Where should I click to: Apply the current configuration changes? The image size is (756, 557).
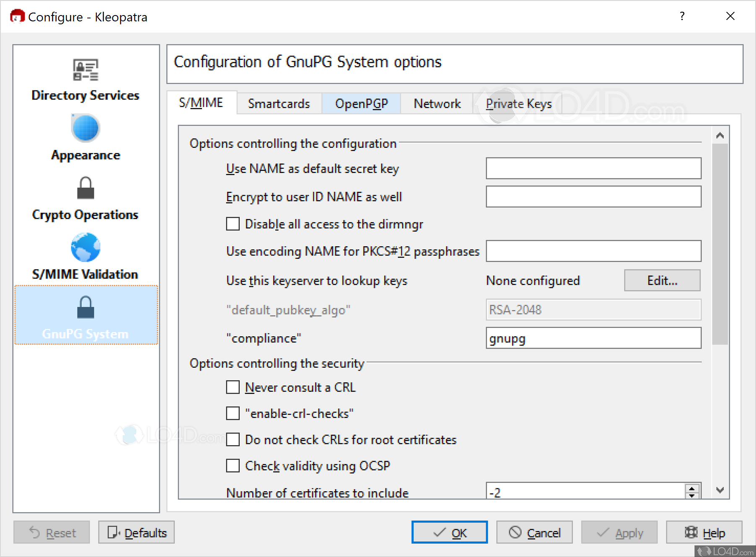click(x=620, y=532)
